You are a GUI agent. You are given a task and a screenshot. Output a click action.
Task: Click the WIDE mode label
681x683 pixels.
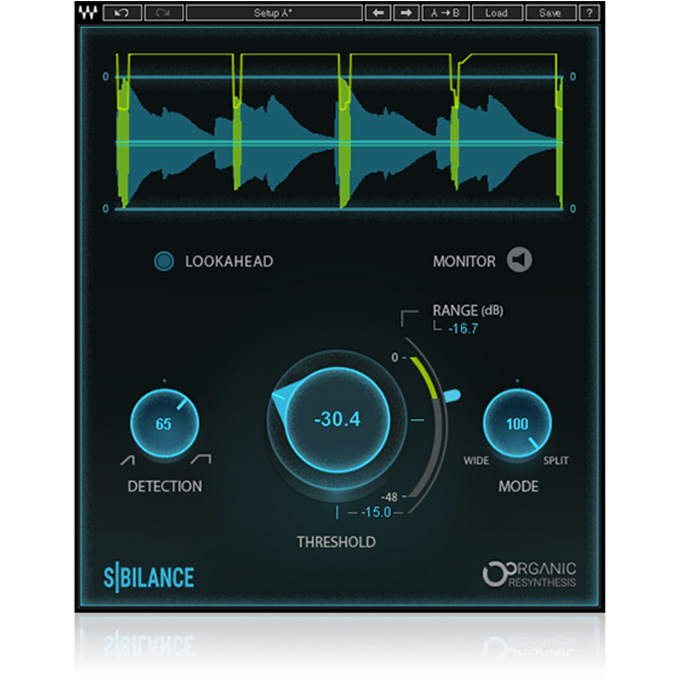pyautogui.click(x=476, y=460)
